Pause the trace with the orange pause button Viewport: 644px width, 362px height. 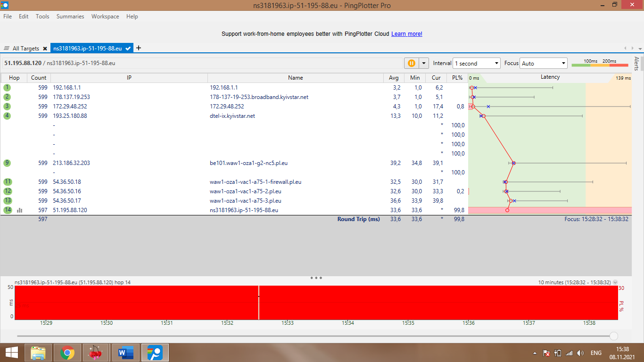tap(412, 63)
